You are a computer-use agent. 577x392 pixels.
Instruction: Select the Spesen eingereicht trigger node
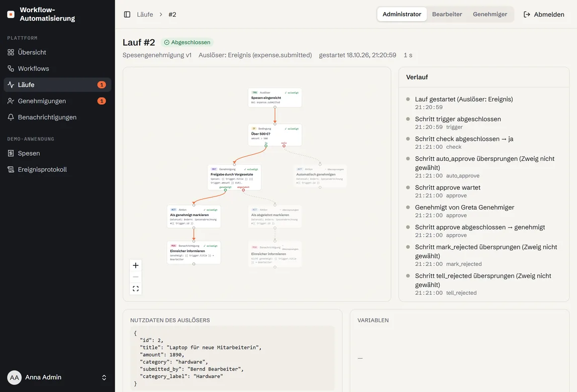tap(275, 97)
